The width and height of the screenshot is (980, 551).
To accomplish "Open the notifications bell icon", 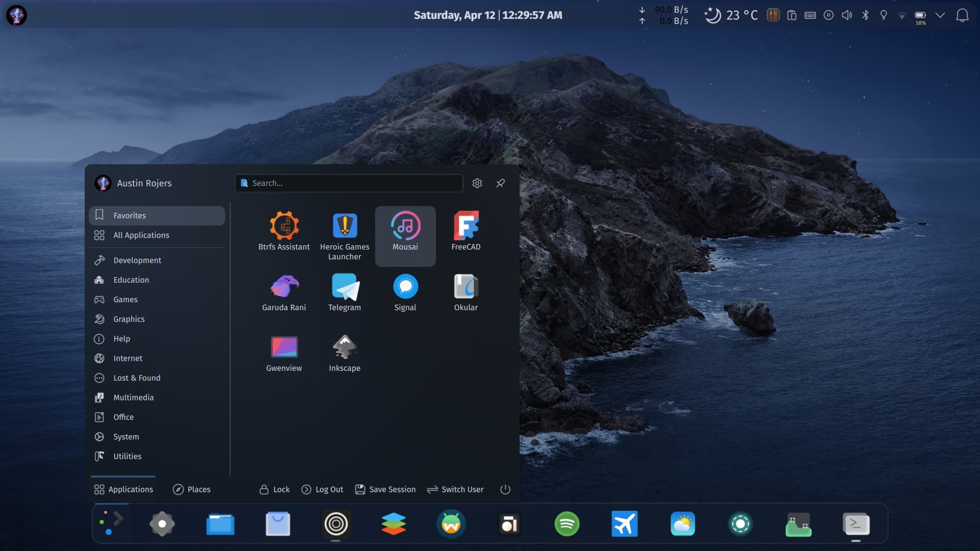I will pos(962,15).
